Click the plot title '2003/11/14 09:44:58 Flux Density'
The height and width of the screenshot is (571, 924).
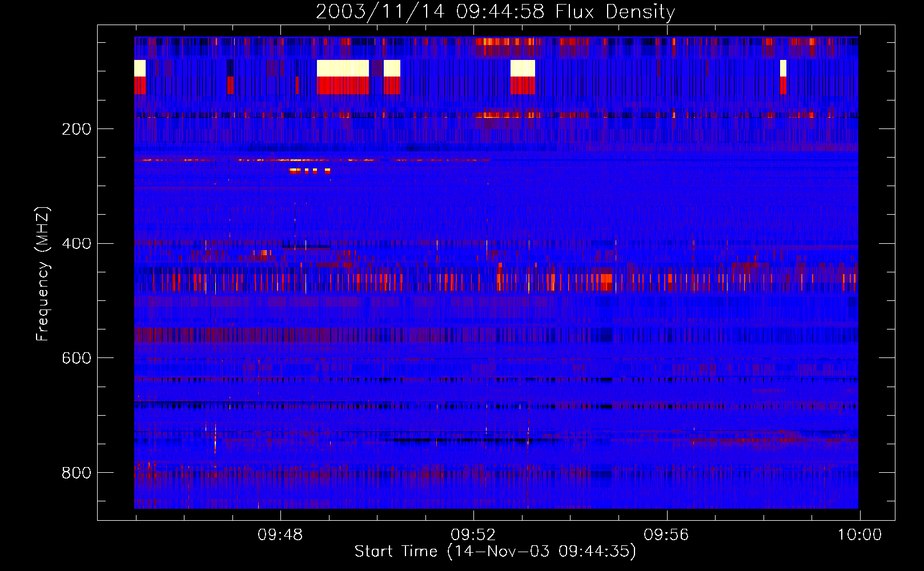coord(496,12)
